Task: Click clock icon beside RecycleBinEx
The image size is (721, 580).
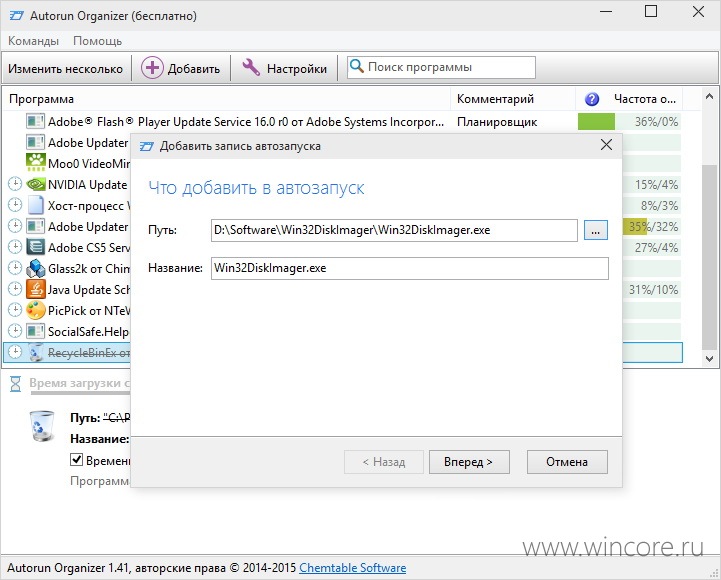Action: (15, 352)
